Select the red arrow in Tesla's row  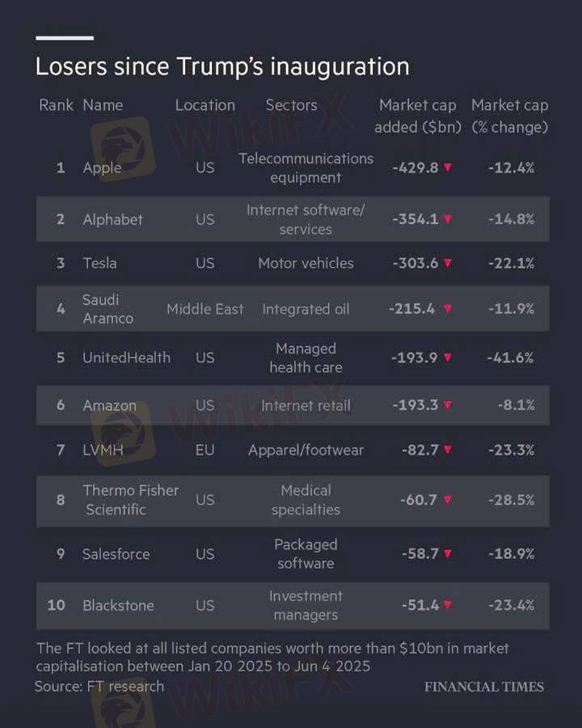[447, 263]
